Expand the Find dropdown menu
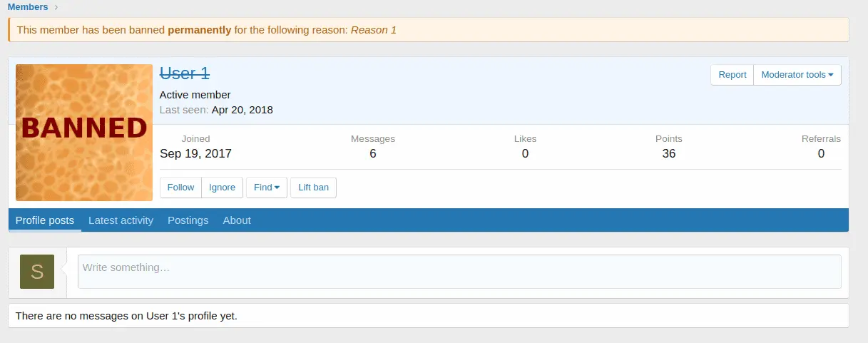868x343 pixels. (x=267, y=188)
